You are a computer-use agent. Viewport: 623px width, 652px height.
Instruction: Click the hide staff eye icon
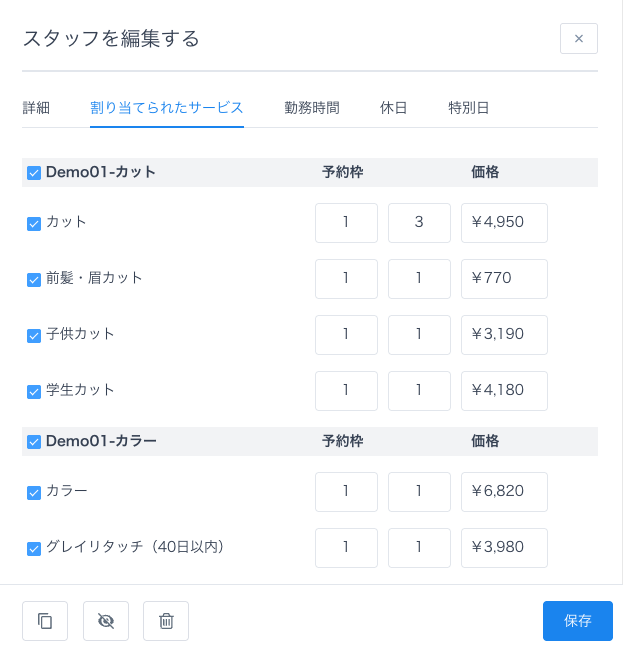106,621
